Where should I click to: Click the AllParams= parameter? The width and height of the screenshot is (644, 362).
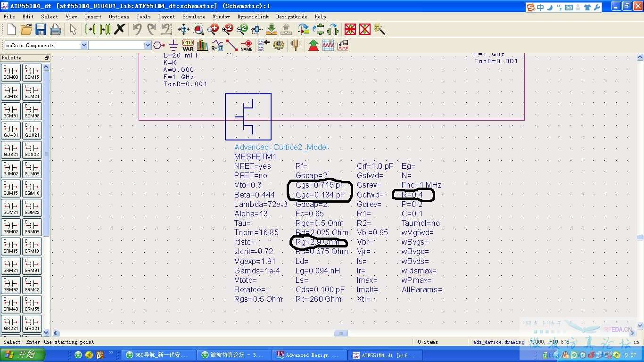[422, 289]
